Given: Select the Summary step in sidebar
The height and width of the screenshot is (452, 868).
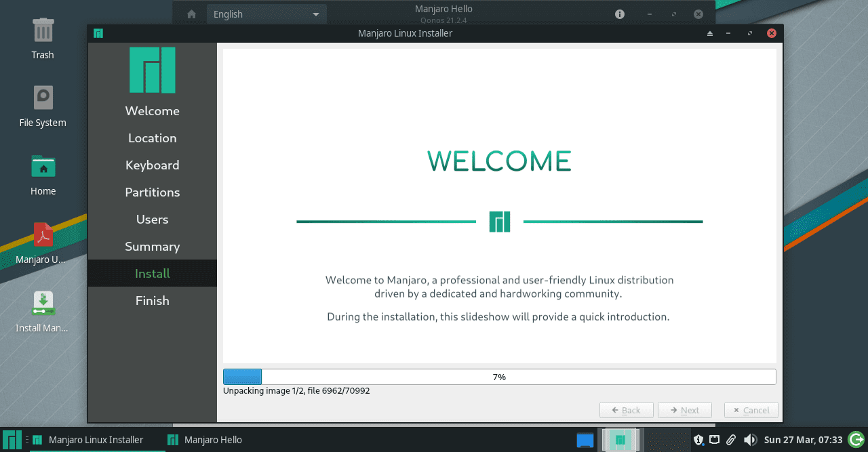Looking at the screenshot, I should [153, 247].
